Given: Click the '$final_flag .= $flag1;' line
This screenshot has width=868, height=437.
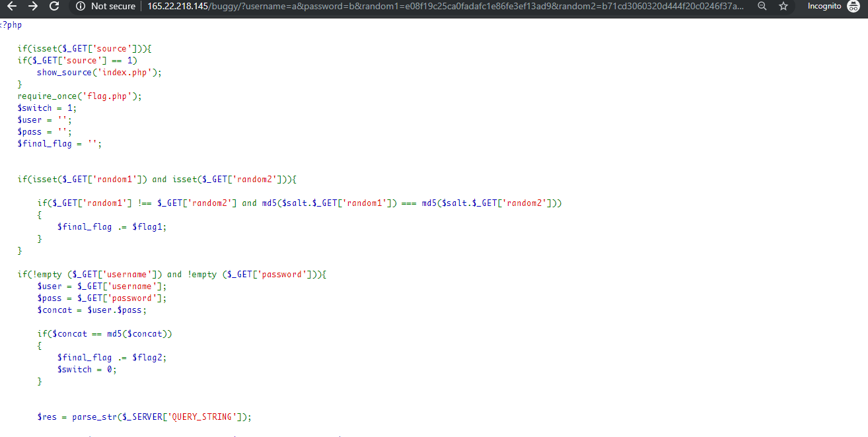Looking at the screenshot, I should tap(112, 227).
